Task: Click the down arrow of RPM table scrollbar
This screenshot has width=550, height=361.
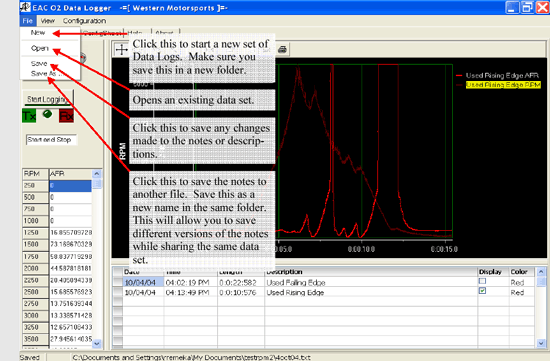Action: coord(97,344)
